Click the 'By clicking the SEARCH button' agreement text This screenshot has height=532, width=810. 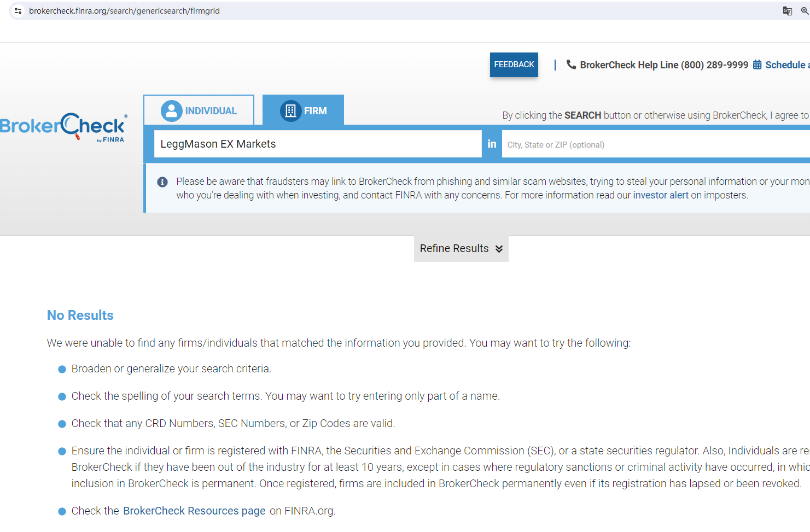click(656, 115)
